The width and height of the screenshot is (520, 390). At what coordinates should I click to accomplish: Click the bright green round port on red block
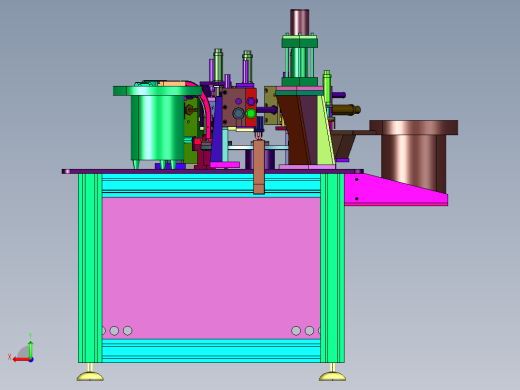[x=251, y=114]
